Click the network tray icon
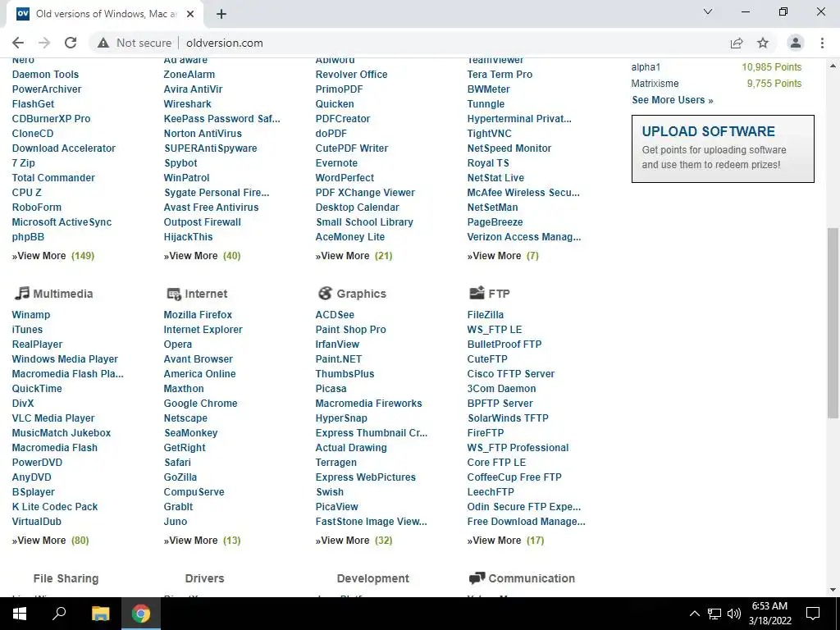This screenshot has width=840, height=630. 714,614
